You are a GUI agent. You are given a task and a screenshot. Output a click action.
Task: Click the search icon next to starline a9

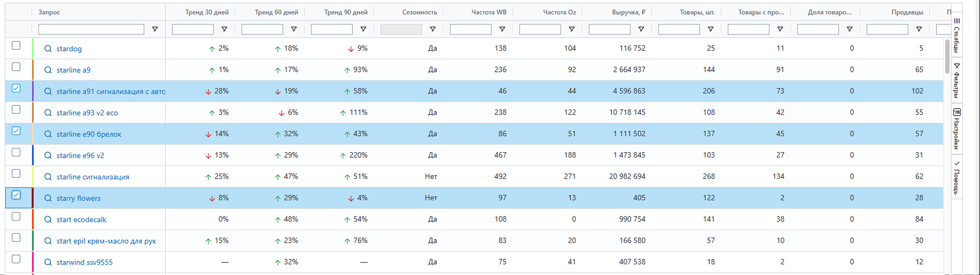point(48,70)
